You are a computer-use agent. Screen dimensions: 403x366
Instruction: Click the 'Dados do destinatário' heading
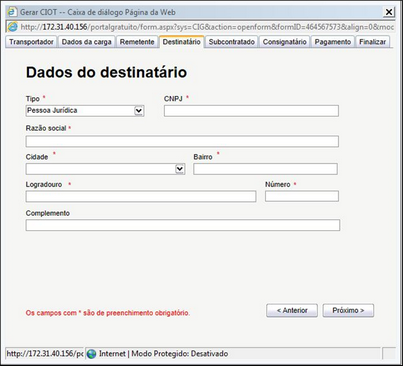[x=106, y=72]
